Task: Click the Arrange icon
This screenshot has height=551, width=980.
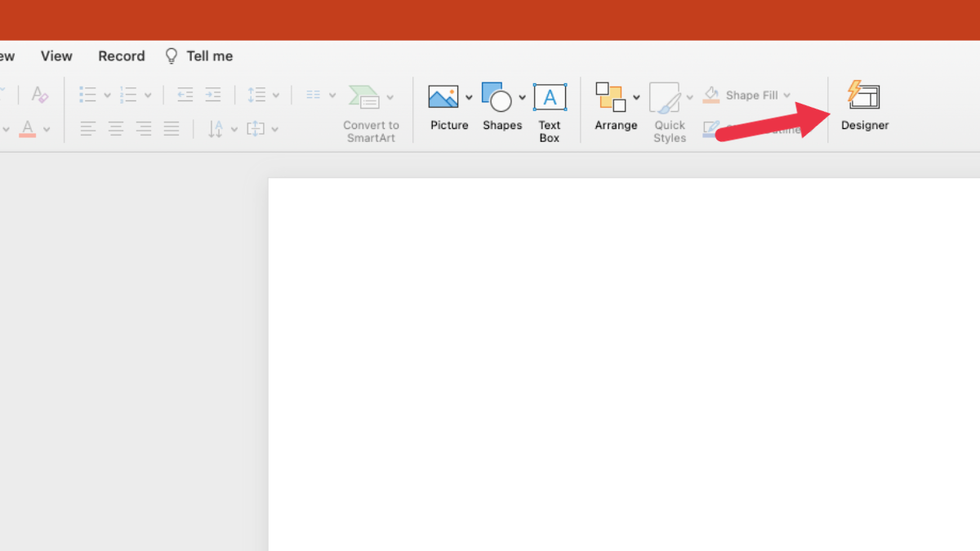Action: [x=610, y=97]
